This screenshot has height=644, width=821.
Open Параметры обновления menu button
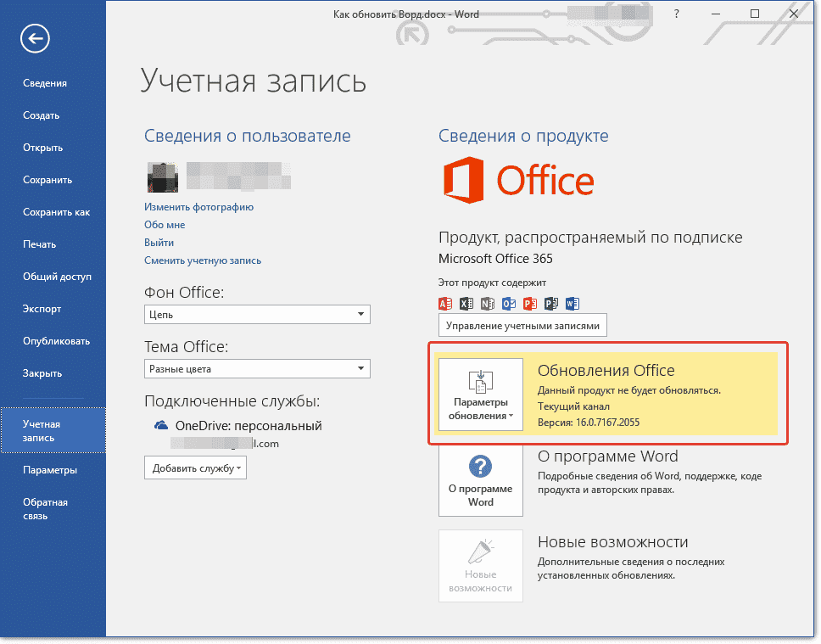[481, 395]
